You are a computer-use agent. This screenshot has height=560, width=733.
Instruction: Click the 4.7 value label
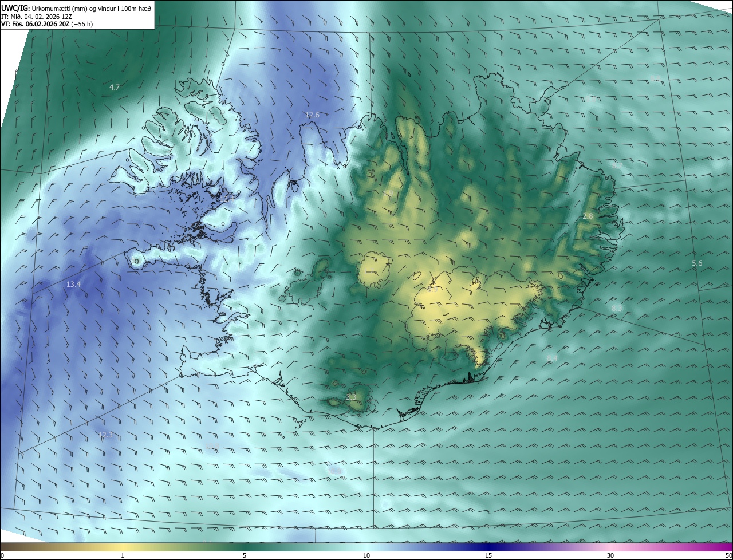(115, 87)
